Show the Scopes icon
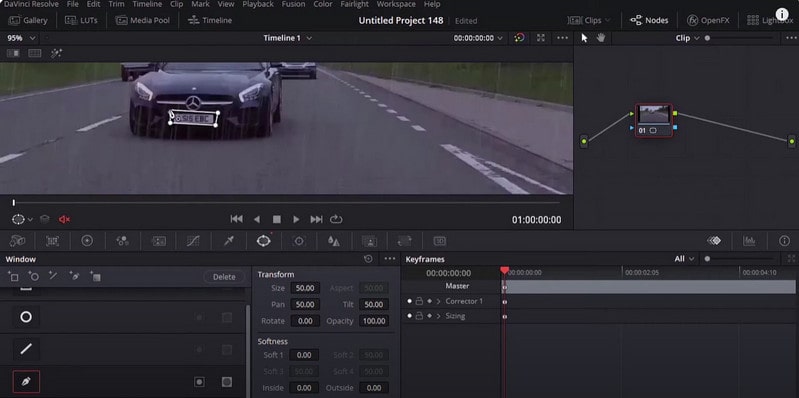Viewport: 799px width, 398px height. click(749, 241)
